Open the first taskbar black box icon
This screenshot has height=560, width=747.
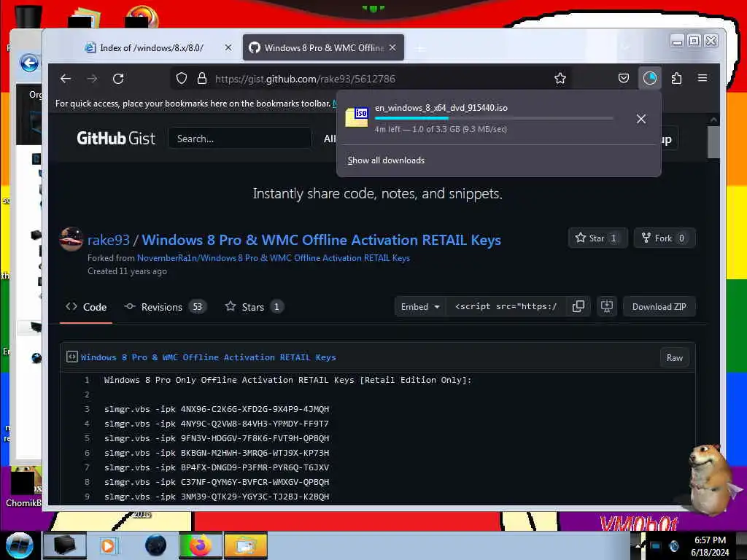pos(65,545)
